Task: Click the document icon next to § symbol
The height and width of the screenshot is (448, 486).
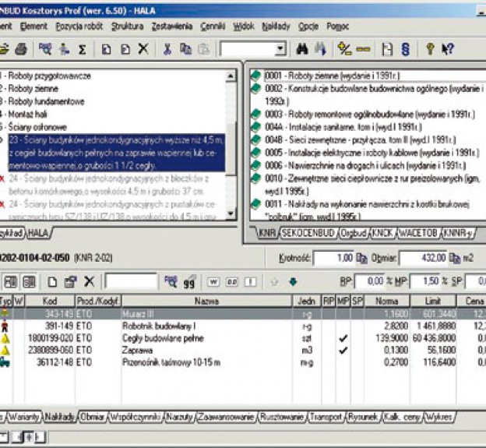Action: click(x=387, y=49)
